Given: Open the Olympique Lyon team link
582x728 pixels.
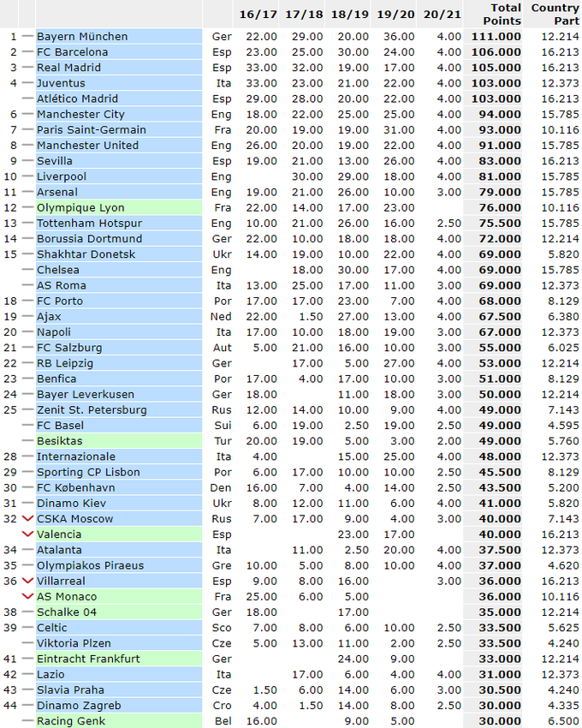Looking at the screenshot, I should click(80, 208).
